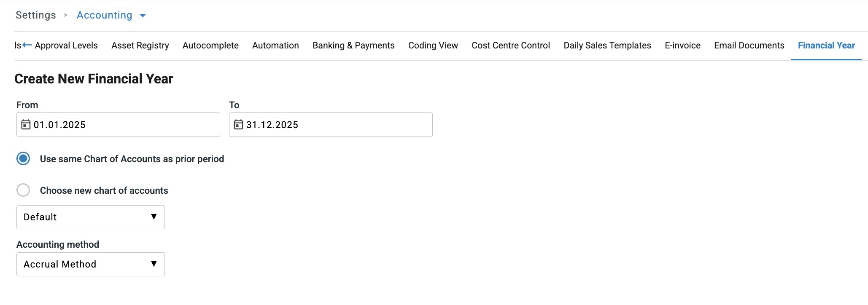868x305 pixels.
Task: Go to Settings in the breadcrumb
Action: coord(36,15)
